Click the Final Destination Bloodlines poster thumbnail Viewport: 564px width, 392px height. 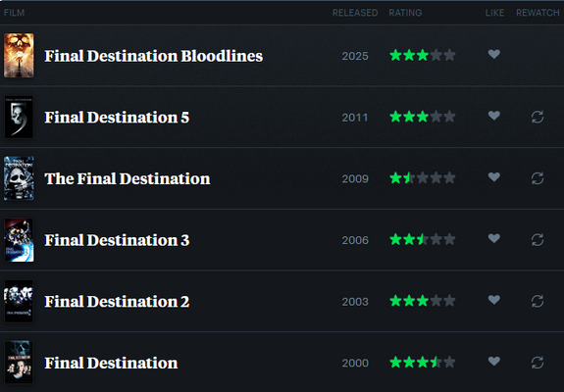[19, 55]
